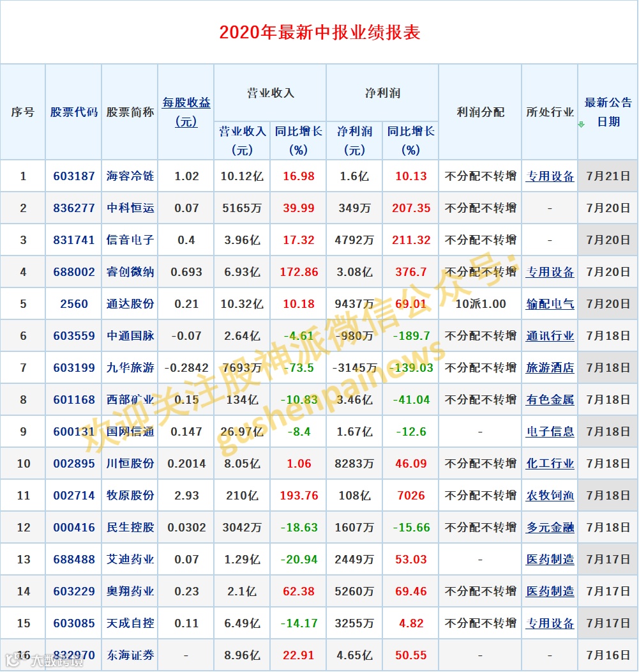Click the 利润分配 column header
Image resolution: width=639 pixels, height=672 pixels.
pos(480,112)
